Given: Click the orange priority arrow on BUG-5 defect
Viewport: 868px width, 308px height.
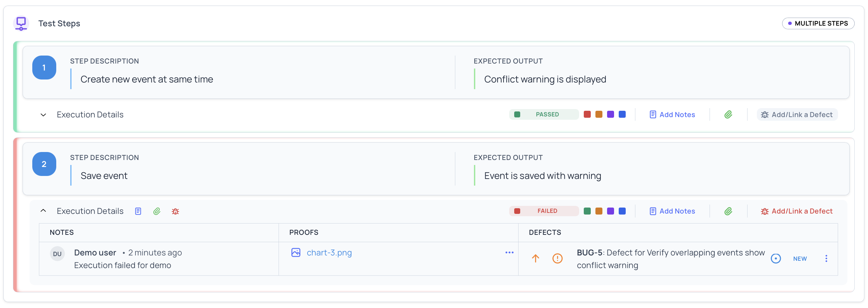Looking at the screenshot, I should [x=536, y=258].
